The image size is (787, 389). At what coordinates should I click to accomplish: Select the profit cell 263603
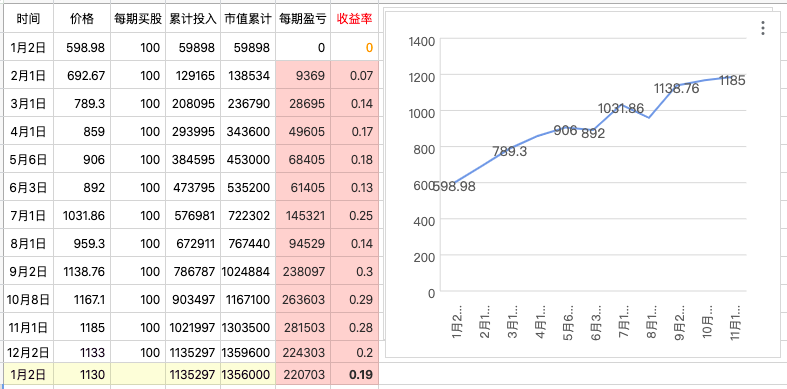(303, 300)
